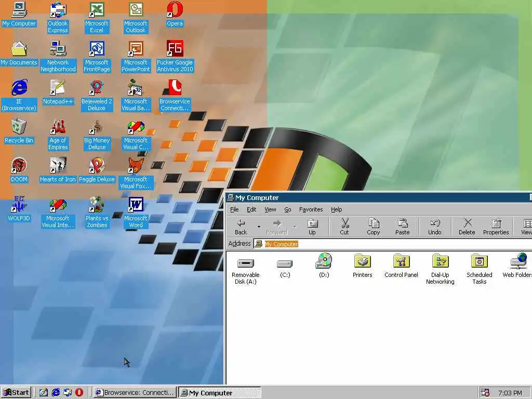Image resolution: width=532 pixels, height=399 pixels.
Task: Select the Printers folder
Action: click(x=362, y=265)
